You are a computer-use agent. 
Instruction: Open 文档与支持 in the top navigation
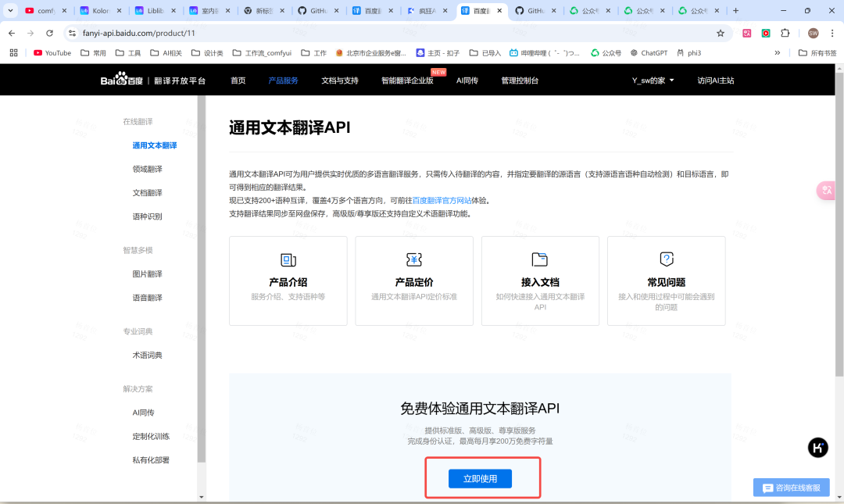tap(340, 80)
